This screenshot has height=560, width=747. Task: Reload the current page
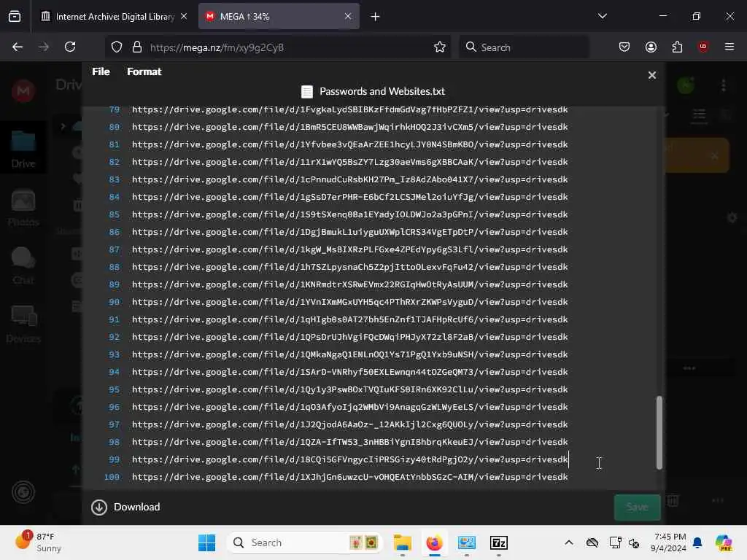[70, 47]
